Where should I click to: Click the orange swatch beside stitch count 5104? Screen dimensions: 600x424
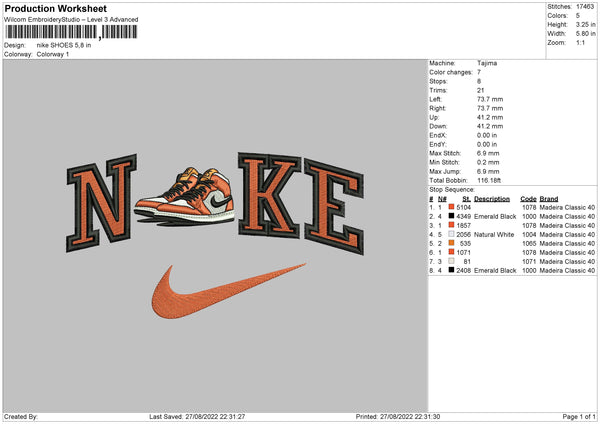point(452,207)
